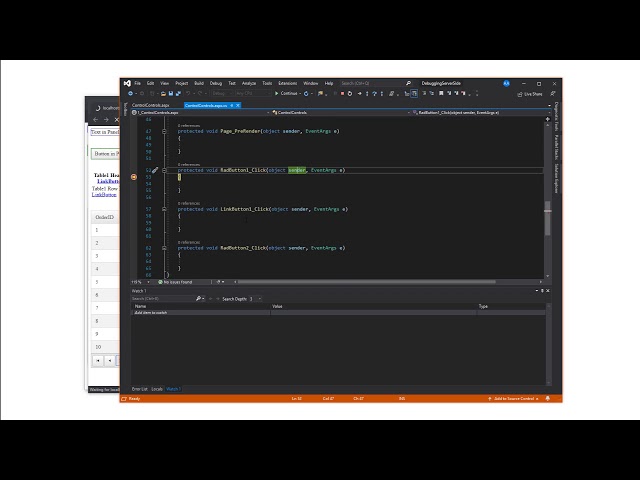Collapse the RadButton1_Click method outline
640x480 pixels.
click(164, 171)
